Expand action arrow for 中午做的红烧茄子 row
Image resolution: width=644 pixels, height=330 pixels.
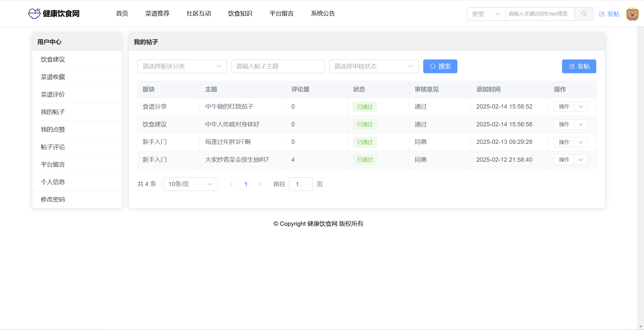tap(581, 107)
